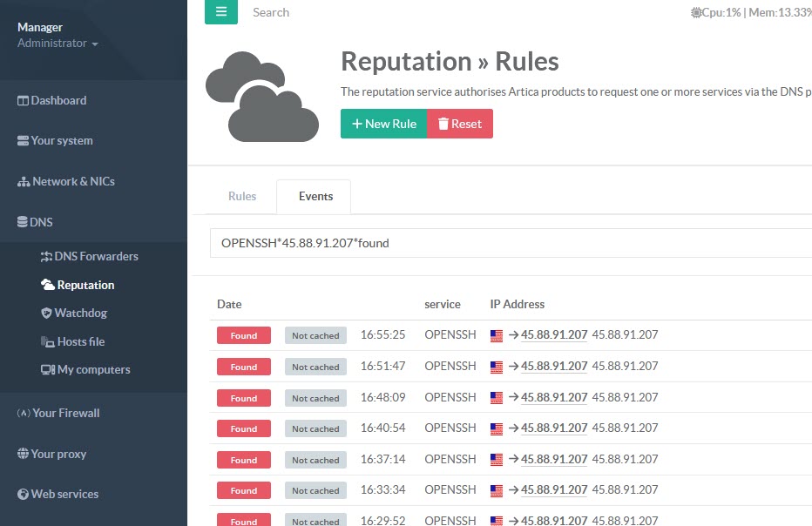This screenshot has height=526, width=812.
Task: Open the Administrator dropdown
Action: pyautogui.click(x=58, y=44)
